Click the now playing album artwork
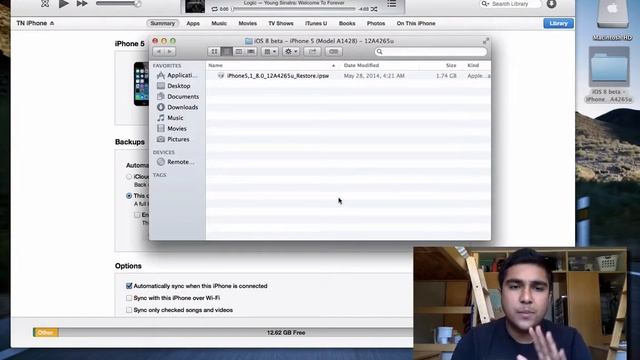 [x=195, y=6]
